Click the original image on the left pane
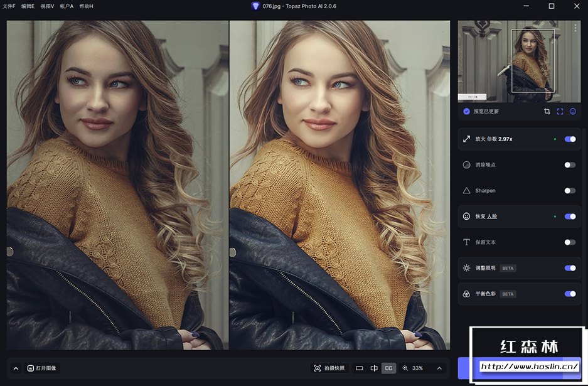588x386 pixels. [117, 185]
